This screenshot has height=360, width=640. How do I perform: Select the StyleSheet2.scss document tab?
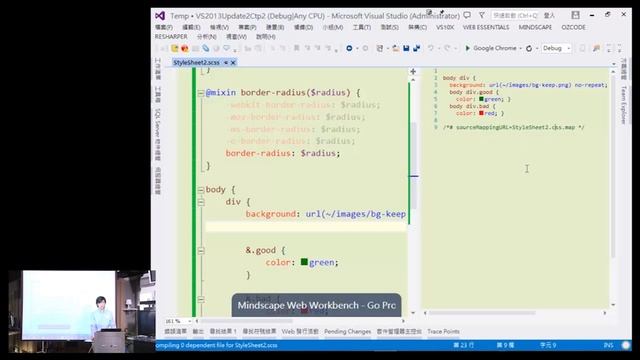tap(196, 62)
